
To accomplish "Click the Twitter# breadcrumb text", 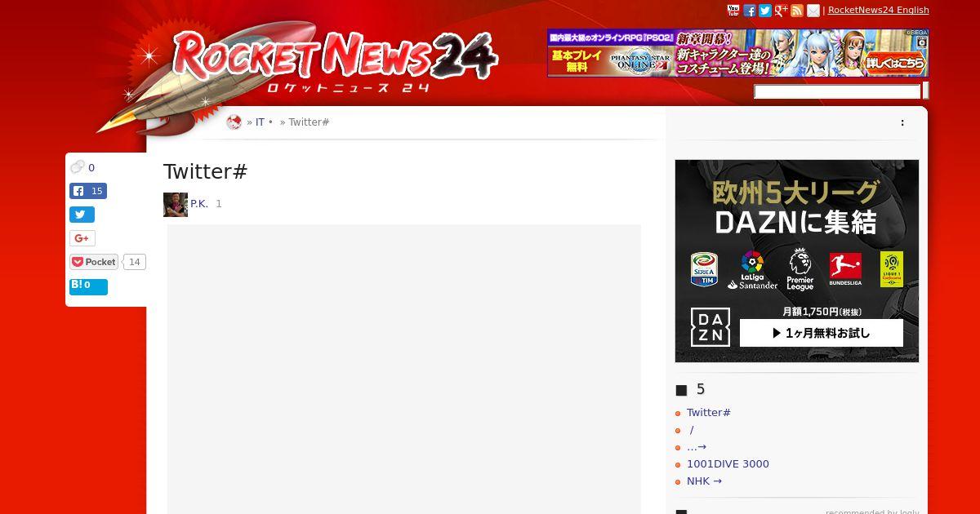I will [x=309, y=122].
